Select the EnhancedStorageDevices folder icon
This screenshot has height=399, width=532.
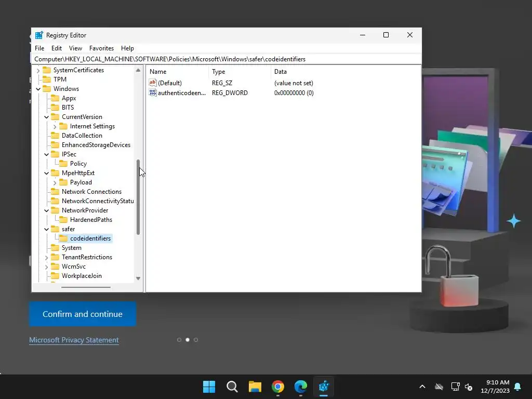tap(55, 145)
